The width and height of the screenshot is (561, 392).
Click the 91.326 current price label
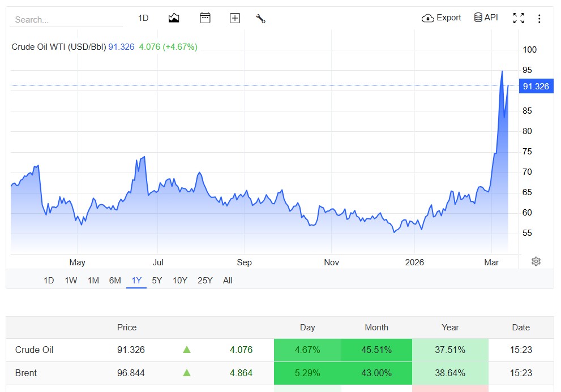click(536, 87)
